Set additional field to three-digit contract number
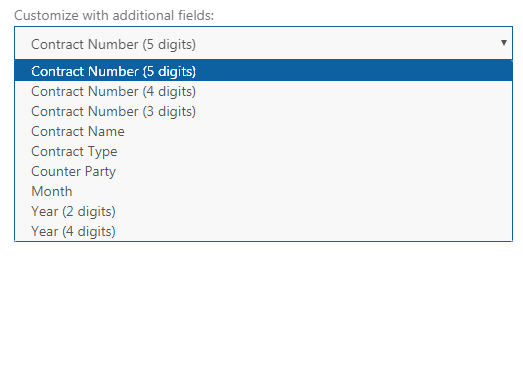This screenshot has width=523, height=370. pyautogui.click(x=263, y=111)
